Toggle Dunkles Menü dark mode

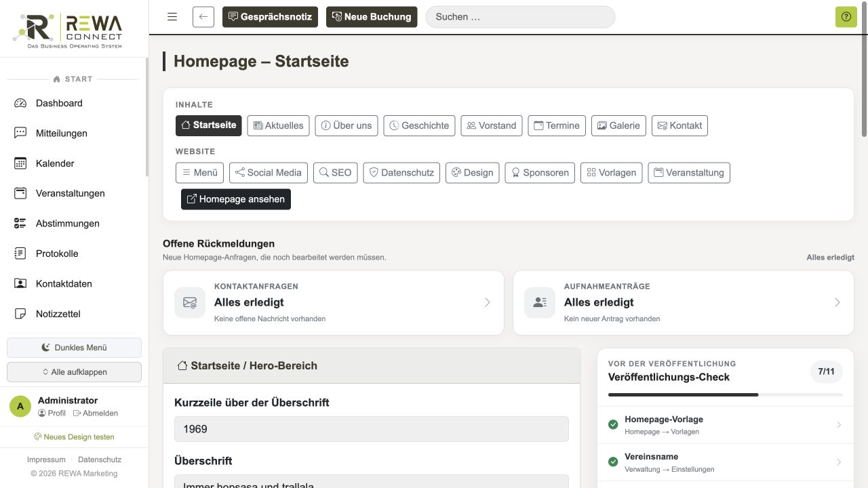click(74, 348)
